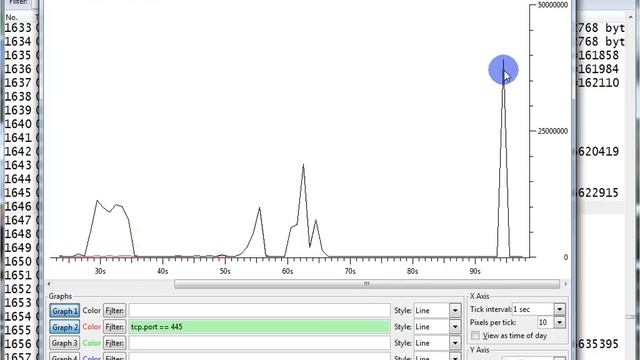Select packet row 1636 in the packet list
This screenshot has width=640, height=360.
(18, 69)
